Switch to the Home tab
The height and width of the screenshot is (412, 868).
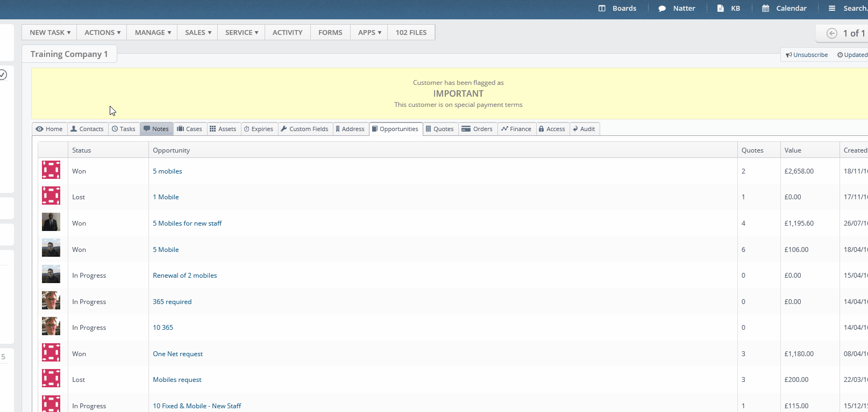pyautogui.click(x=49, y=129)
